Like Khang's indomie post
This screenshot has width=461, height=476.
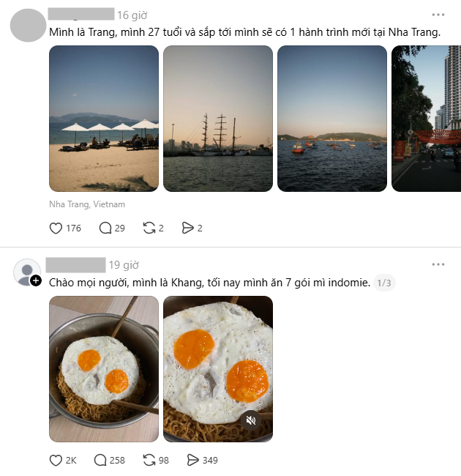click(x=56, y=461)
